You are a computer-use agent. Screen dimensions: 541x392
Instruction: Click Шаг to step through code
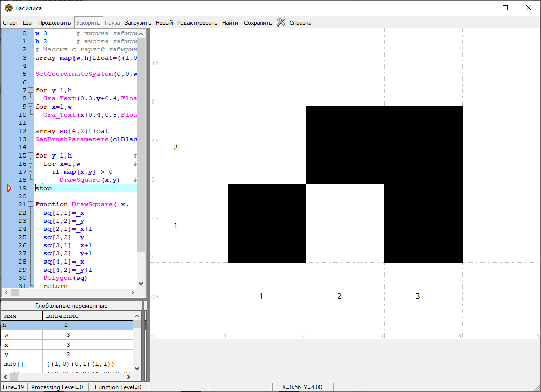click(x=29, y=23)
